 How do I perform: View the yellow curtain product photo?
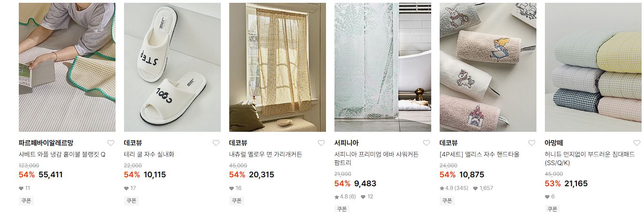point(278,67)
